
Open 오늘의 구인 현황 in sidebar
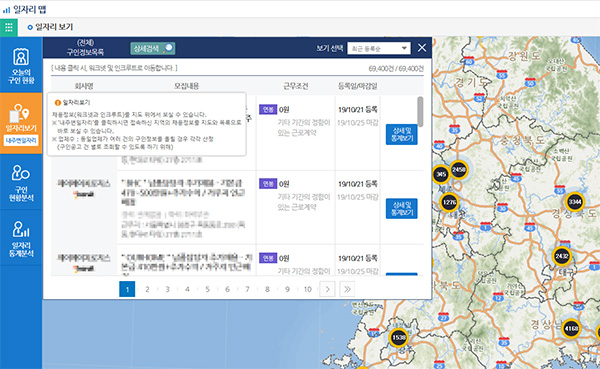(x=21, y=65)
